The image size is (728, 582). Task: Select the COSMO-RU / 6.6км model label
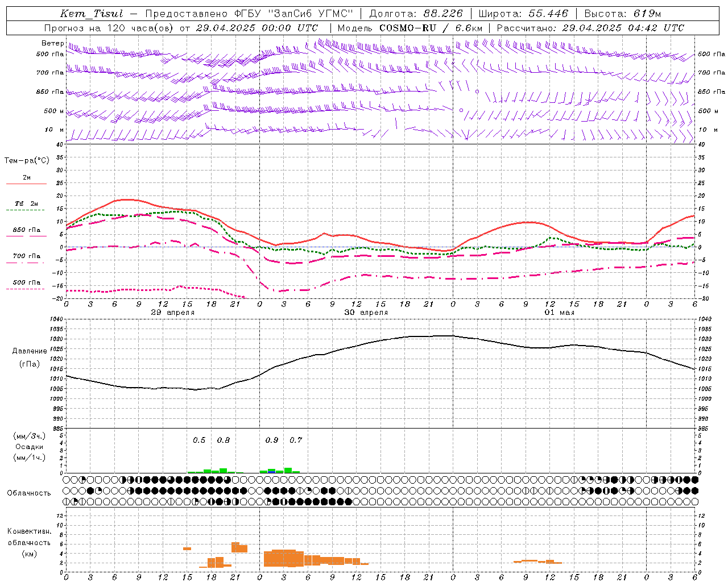click(431, 28)
